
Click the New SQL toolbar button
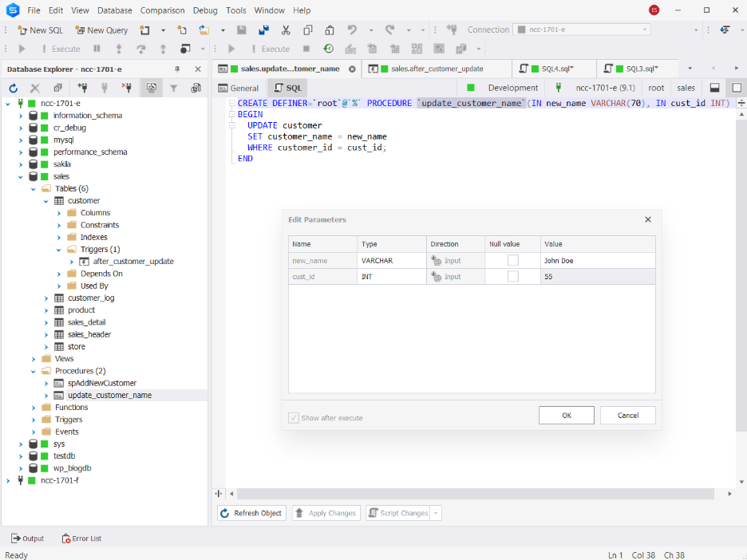[x=40, y=30]
